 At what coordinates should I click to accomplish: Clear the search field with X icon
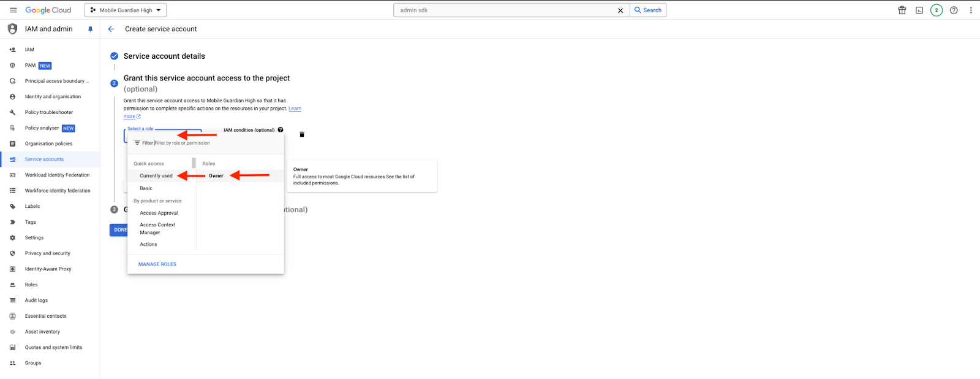[x=620, y=10]
